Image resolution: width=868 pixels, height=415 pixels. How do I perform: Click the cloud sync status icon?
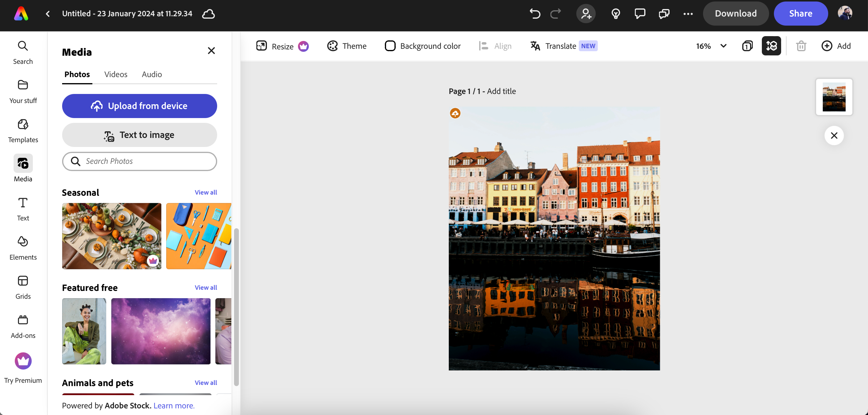pos(208,14)
